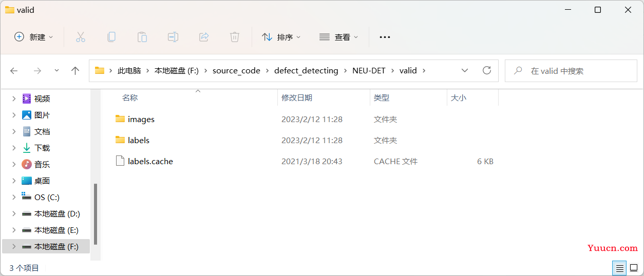Expand the 本地磁盘 (D:) tree node

(x=13, y=213)
